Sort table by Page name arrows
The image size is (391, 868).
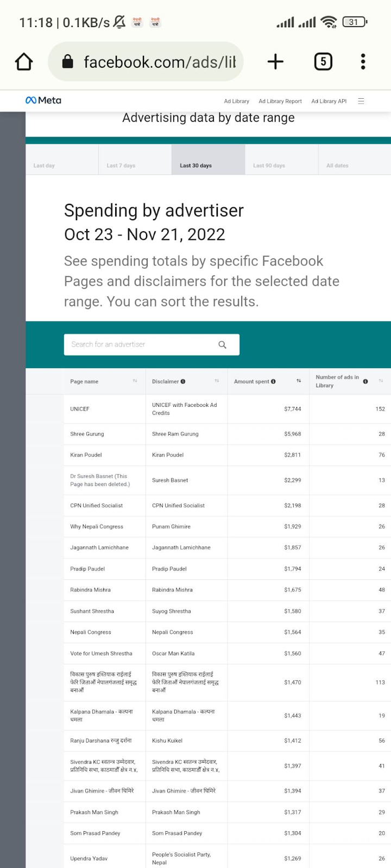[135, 381]
